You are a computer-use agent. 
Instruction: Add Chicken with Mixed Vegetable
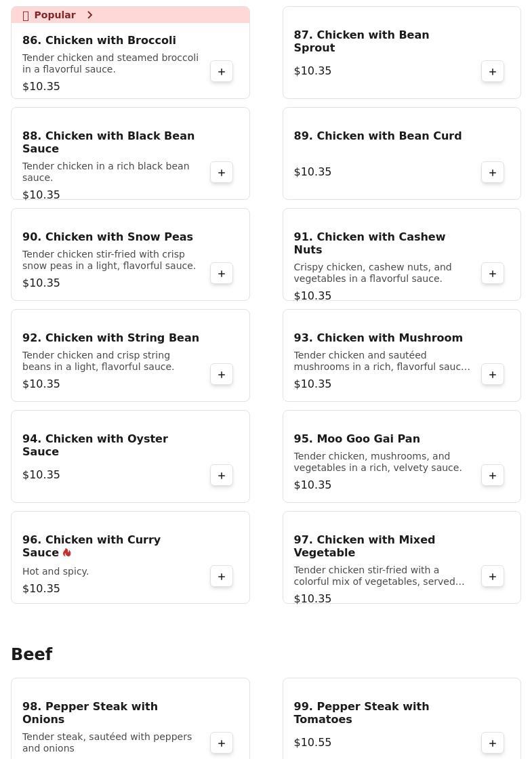point(493,577)
